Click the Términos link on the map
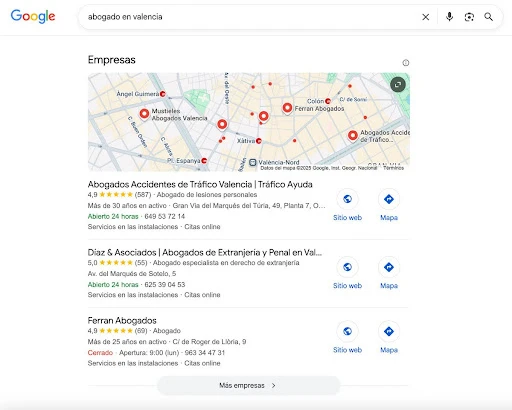The height and width of the screenshot is (410, 512). pos(393,168)
